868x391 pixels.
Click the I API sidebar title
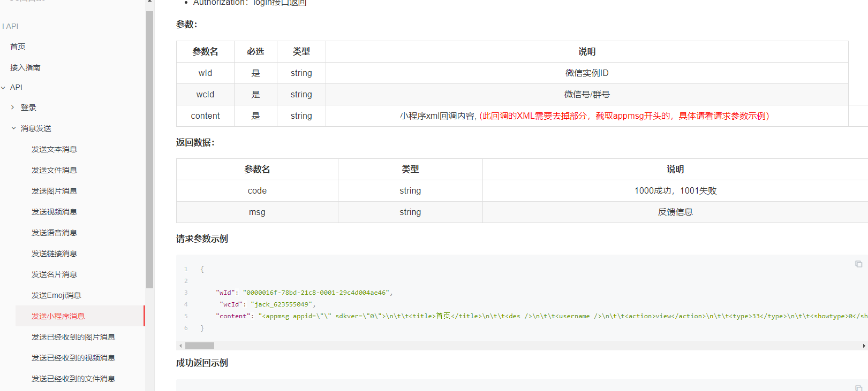click(x=10, y=26)
